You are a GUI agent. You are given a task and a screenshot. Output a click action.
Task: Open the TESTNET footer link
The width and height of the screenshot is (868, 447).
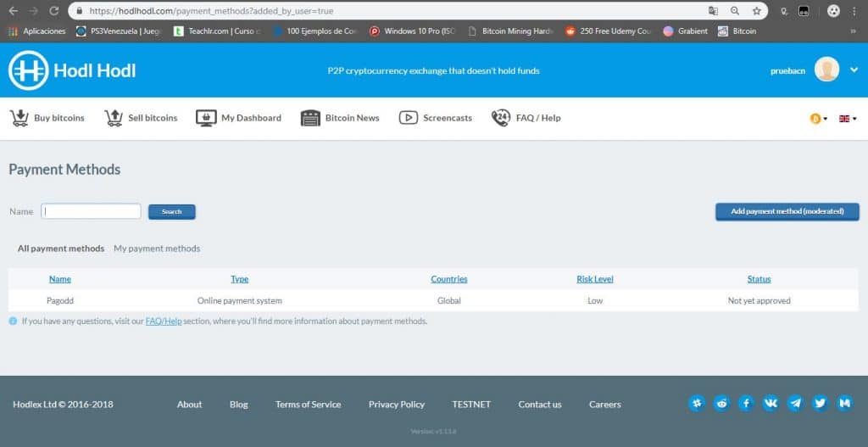coord(471,405)
